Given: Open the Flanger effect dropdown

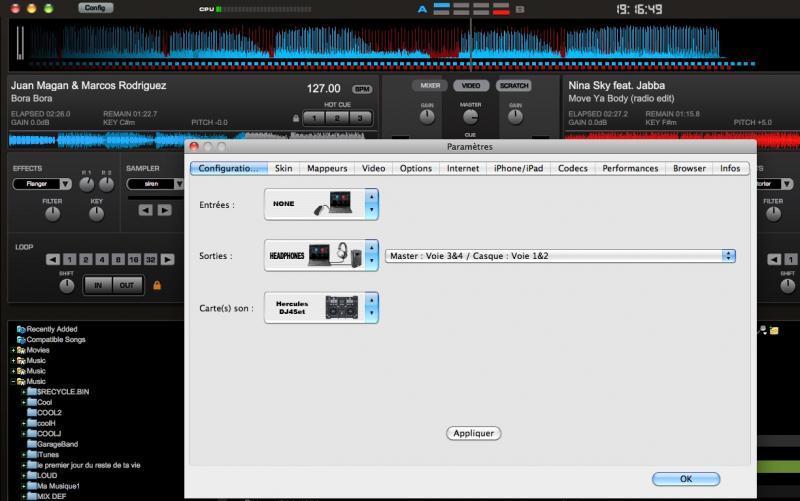Looking at the screenshot, I should (42, 184).
